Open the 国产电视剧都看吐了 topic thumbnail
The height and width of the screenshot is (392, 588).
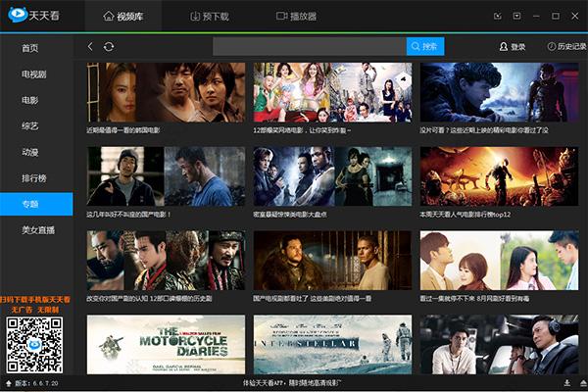click(332, 261)
